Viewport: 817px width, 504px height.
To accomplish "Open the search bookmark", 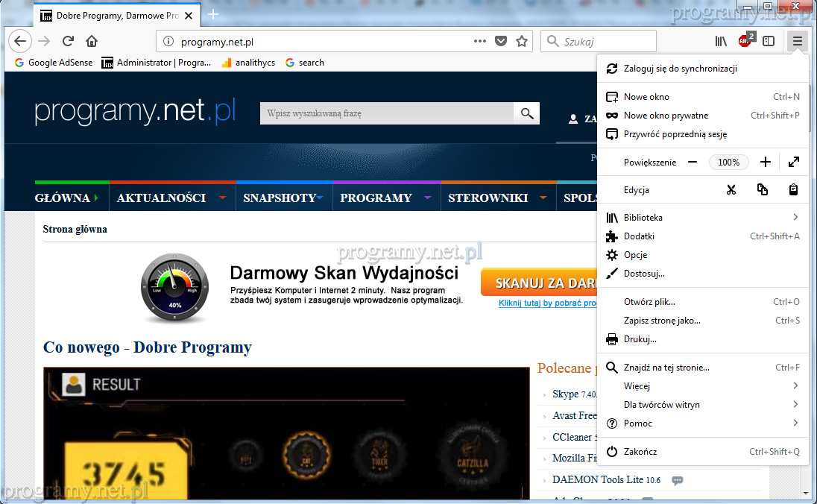I will coord(305,63).
